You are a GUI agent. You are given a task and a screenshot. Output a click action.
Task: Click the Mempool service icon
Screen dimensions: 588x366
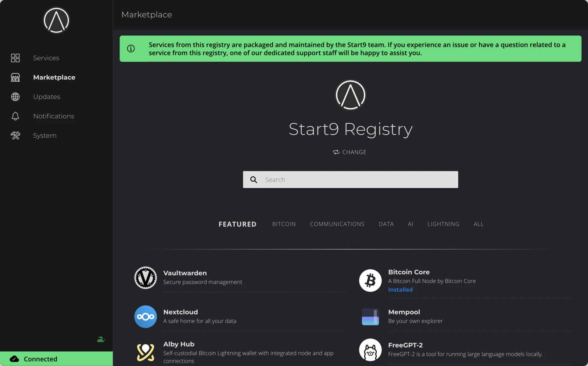(x=370, y=316)
